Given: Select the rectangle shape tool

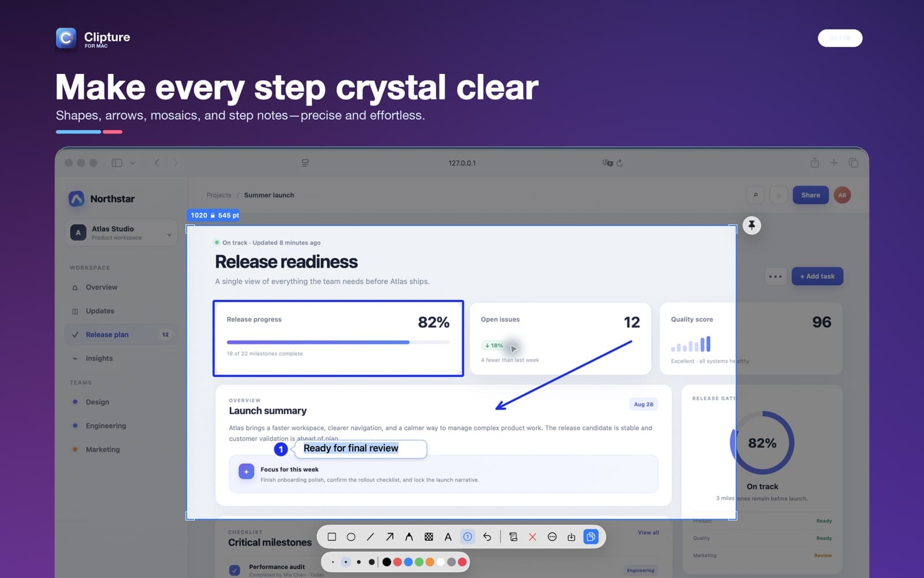Looking at the screenshot, I should pos(331,537).
